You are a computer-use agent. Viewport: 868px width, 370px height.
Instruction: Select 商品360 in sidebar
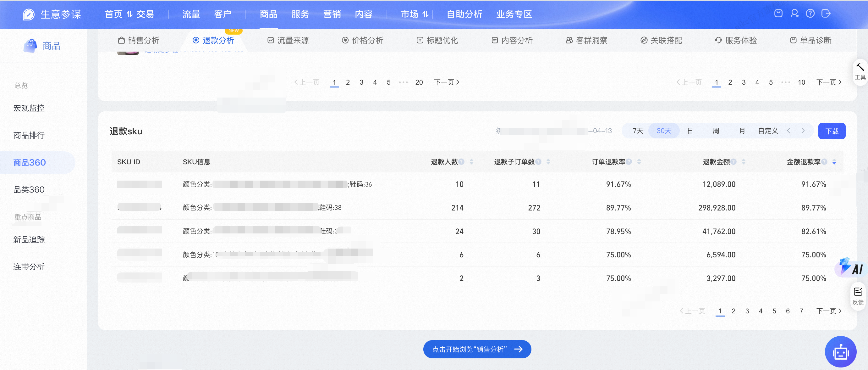[x=29, y=162]
